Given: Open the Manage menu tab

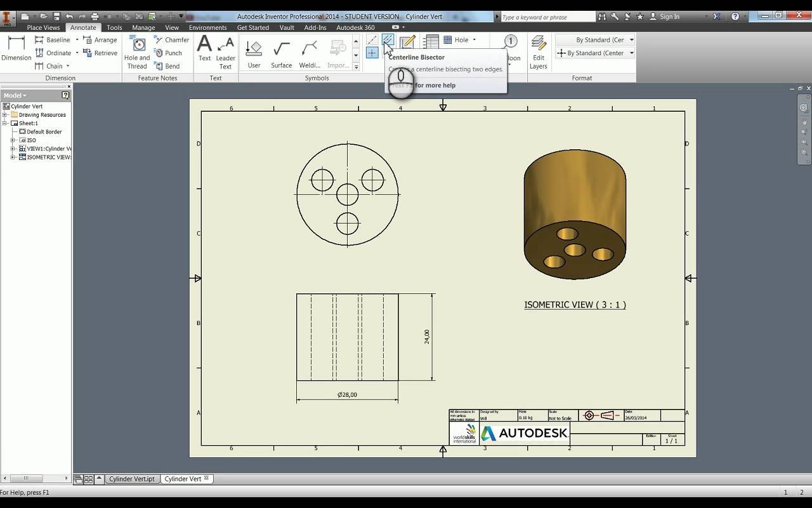Looking at the screenshot, I should coord(143,27).
